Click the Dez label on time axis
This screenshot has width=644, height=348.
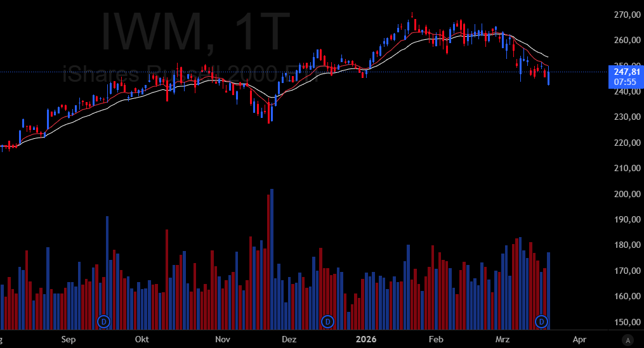coord(289,340)
